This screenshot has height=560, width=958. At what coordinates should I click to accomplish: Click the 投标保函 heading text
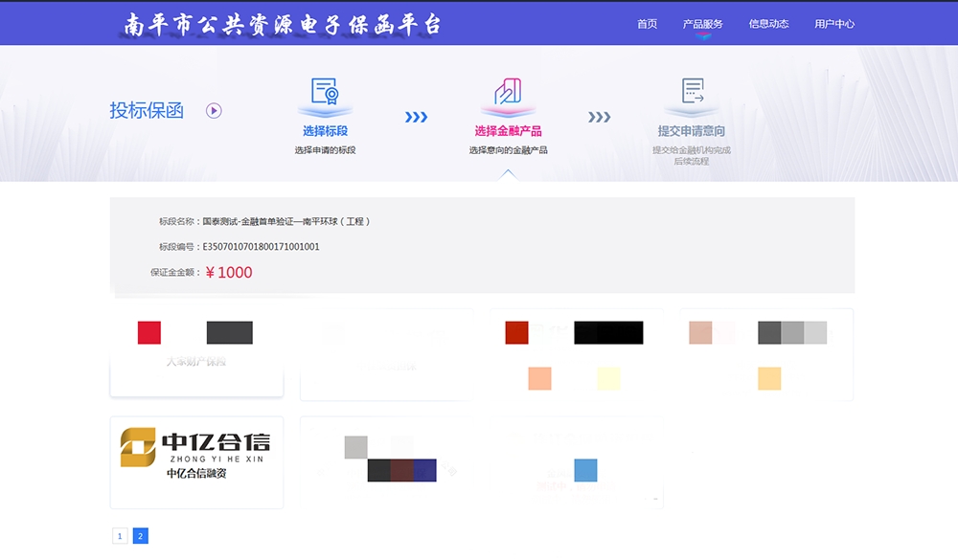tap(147, 110)
